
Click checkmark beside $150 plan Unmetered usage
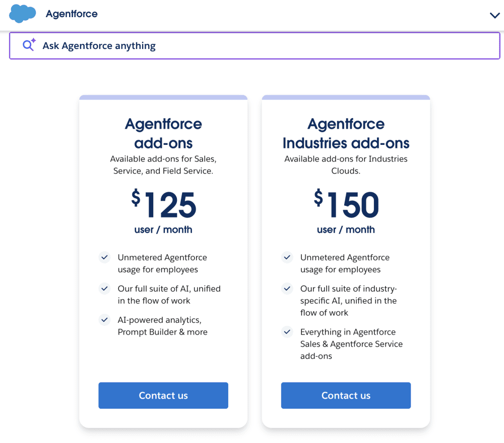pyautogui.click(x=287, y=257)
